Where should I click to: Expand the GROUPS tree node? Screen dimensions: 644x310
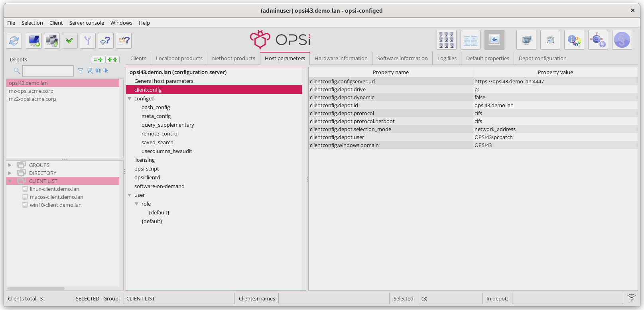tap(10, 165)
